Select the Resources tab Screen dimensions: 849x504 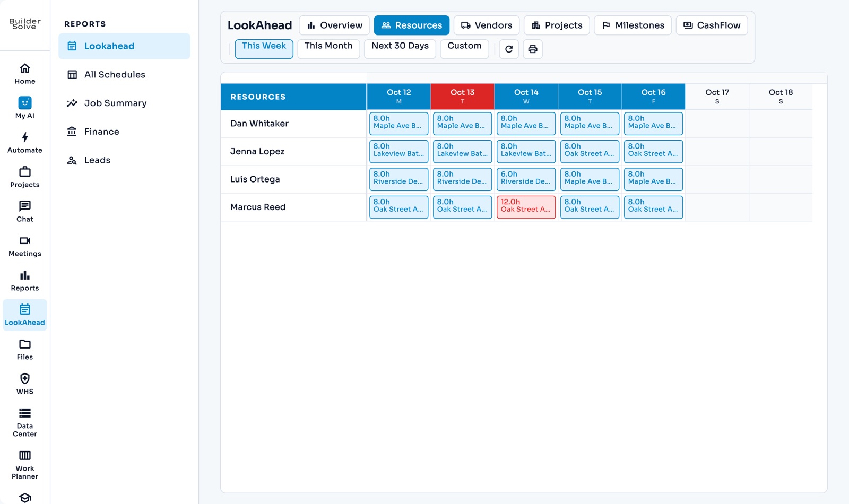412,25
